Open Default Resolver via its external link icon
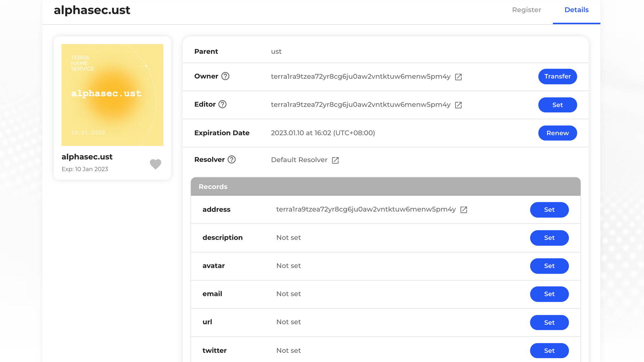Viewport: 644px width, 362px height. click(336, 160)
